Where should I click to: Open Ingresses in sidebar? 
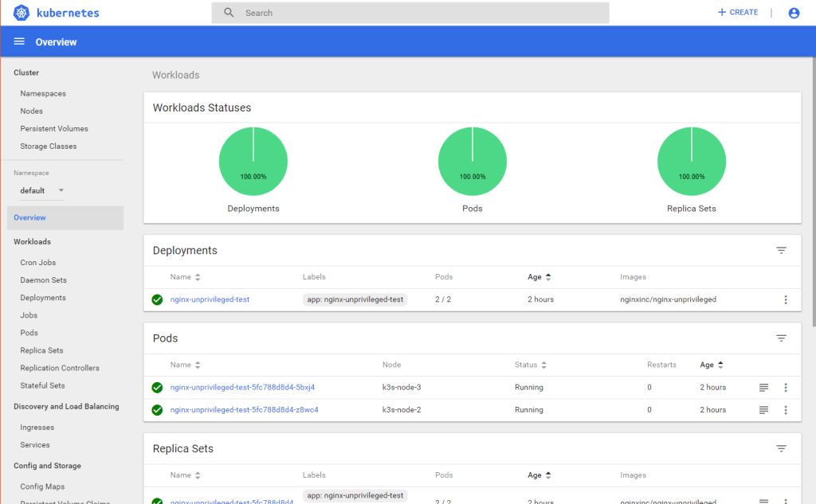click(37, 428)
